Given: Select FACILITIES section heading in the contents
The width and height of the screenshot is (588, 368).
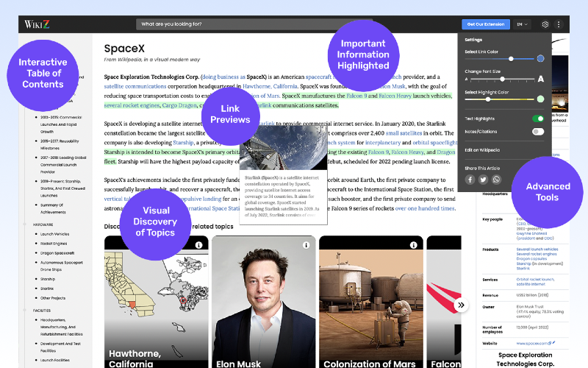Looking at the screenshot, I should coord(42,311).
